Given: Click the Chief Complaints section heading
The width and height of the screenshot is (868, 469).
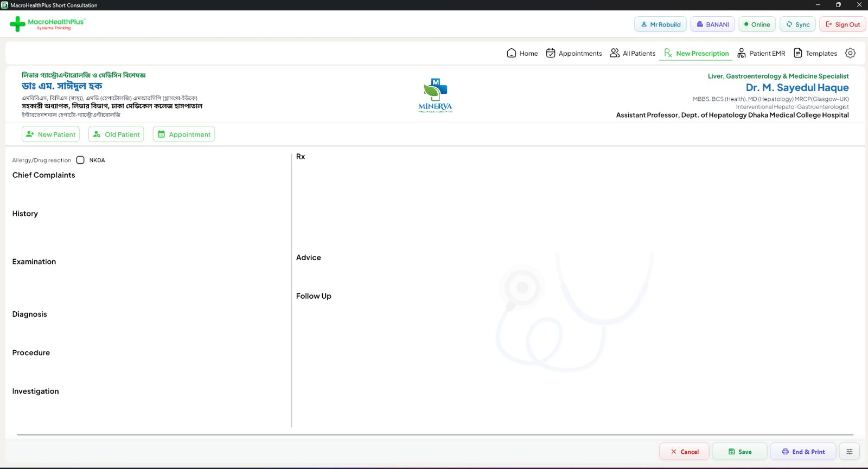Looking at the screenshot, I should [44, 175].
